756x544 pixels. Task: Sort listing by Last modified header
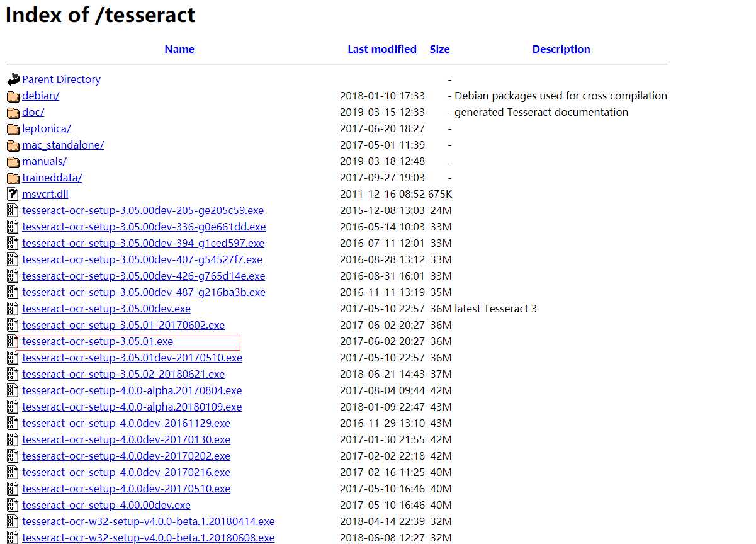(x=382, y=49)
